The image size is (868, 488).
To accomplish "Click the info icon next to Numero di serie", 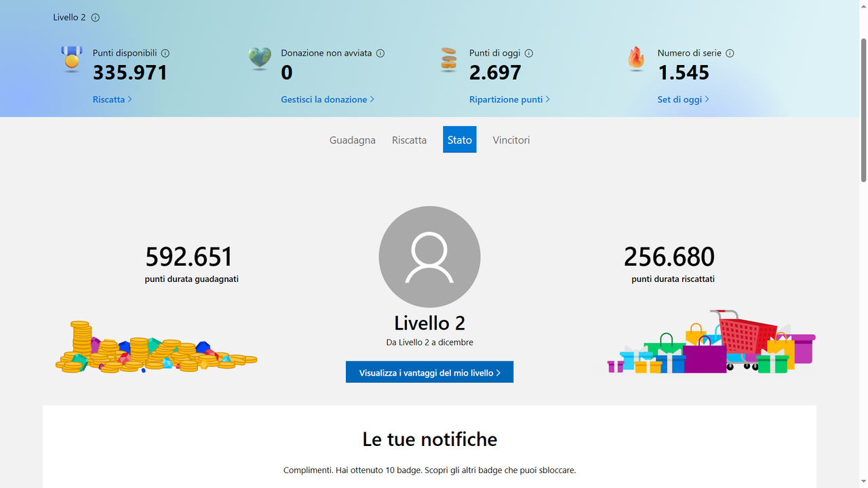I will pos(730,53).
